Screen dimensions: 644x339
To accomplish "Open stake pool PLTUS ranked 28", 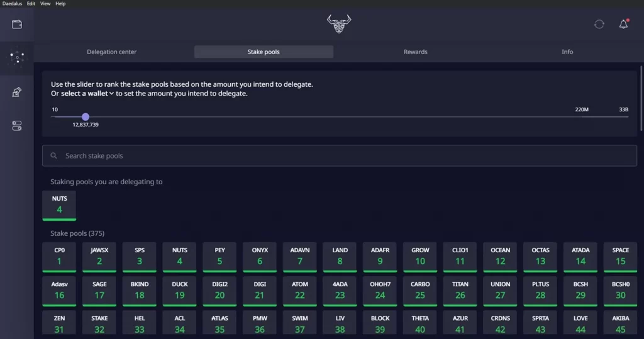I will click(x=540, y=291).
